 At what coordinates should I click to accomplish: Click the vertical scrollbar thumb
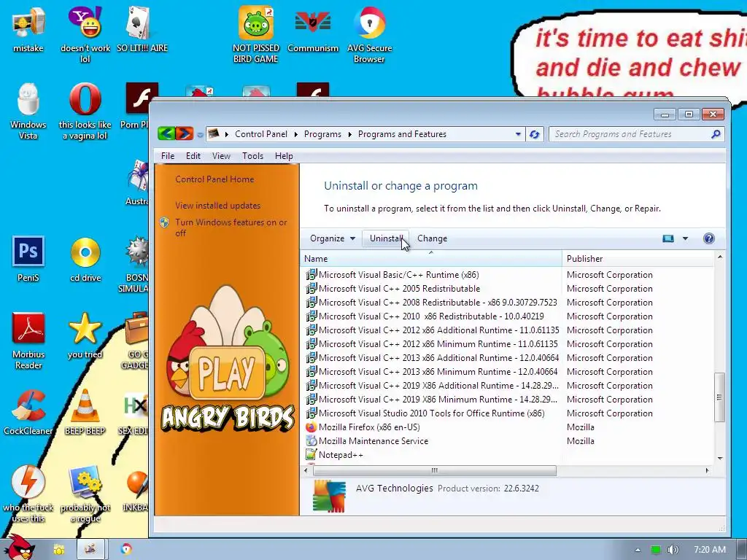[719, 397]
